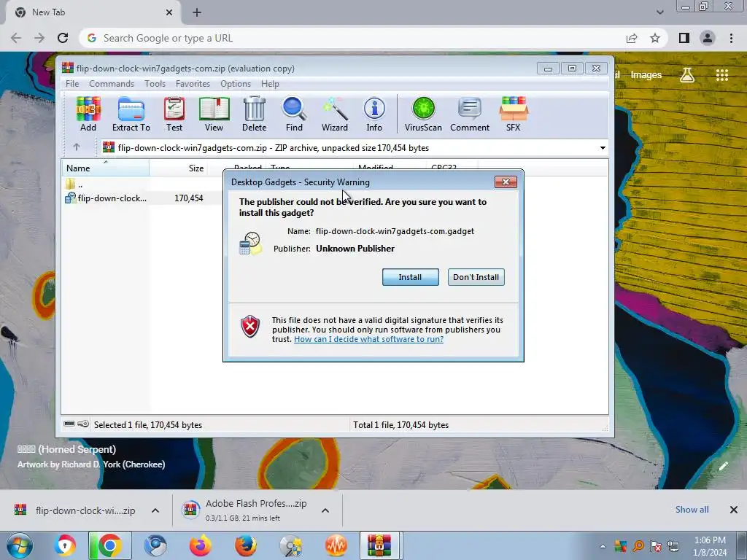Switch to WinRAR taskbar button
The height and width of the screenshot is (560, 747).
click(379, 545)
